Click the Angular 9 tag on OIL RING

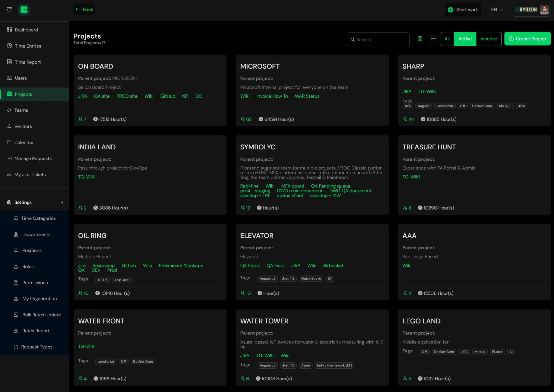click(x=122, y=280)
